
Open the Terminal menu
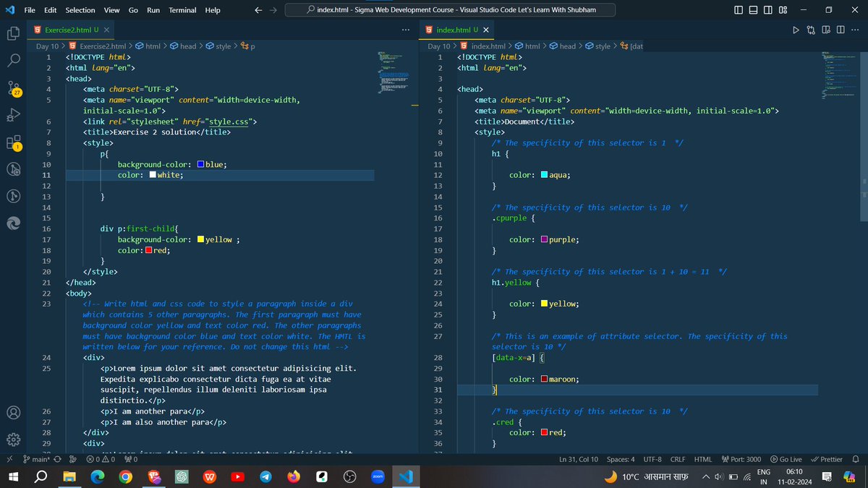click(x=182, y=10)
